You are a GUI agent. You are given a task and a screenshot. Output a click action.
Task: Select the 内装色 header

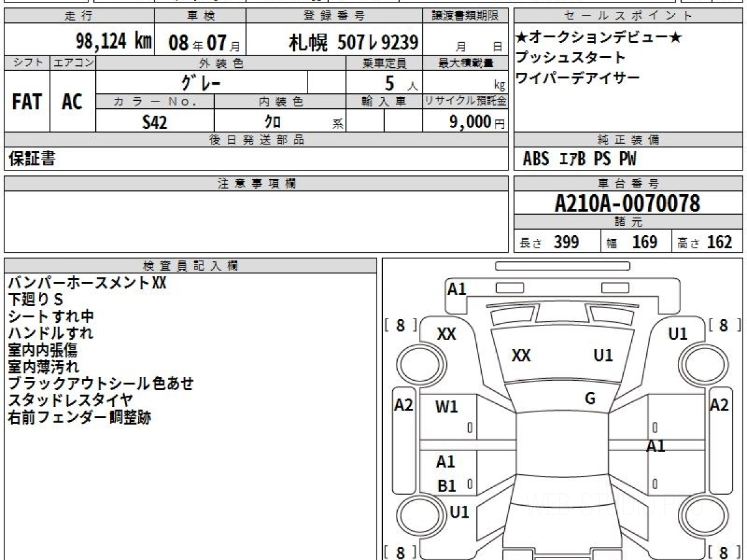point(280,102)
